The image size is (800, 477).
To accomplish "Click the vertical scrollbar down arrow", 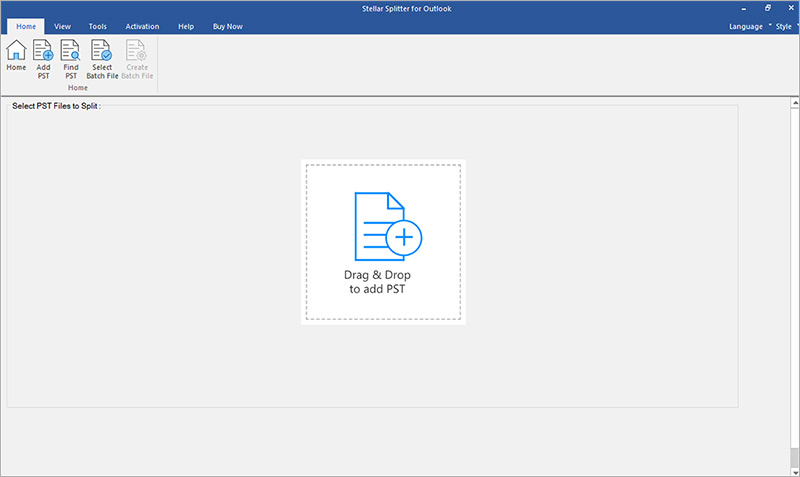I will (794, 472).
